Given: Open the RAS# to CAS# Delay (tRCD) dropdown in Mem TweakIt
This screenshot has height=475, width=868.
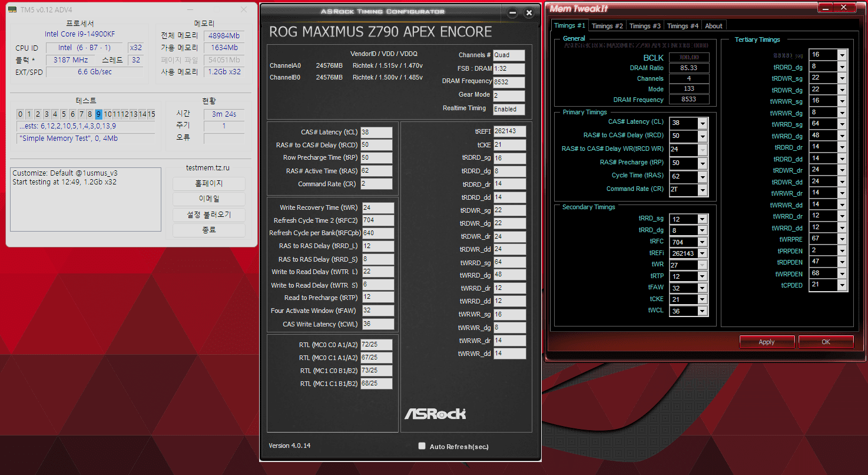Looking at the screenshot, I should pos(703,136).
